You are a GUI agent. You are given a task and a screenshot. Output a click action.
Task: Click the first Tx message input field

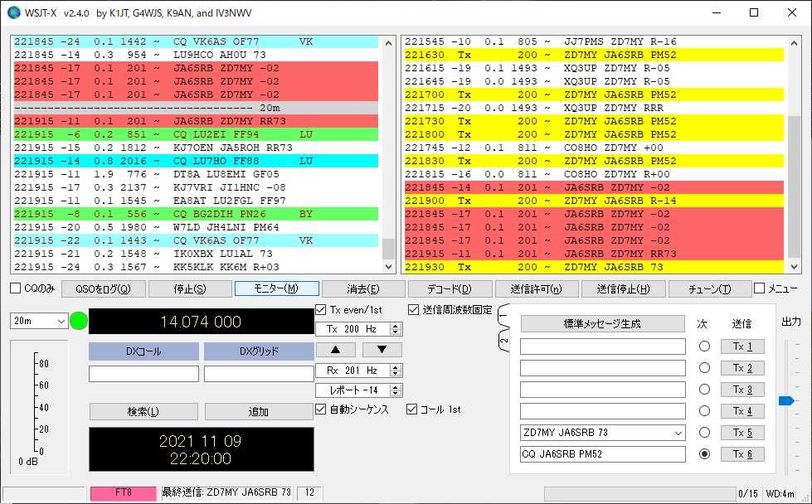pos(602,346)
